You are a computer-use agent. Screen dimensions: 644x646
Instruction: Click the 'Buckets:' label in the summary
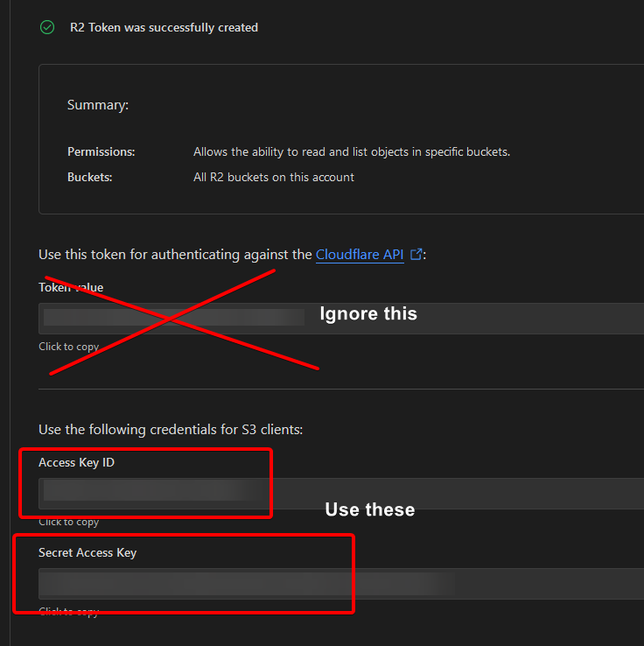click(x=90, y=177)
